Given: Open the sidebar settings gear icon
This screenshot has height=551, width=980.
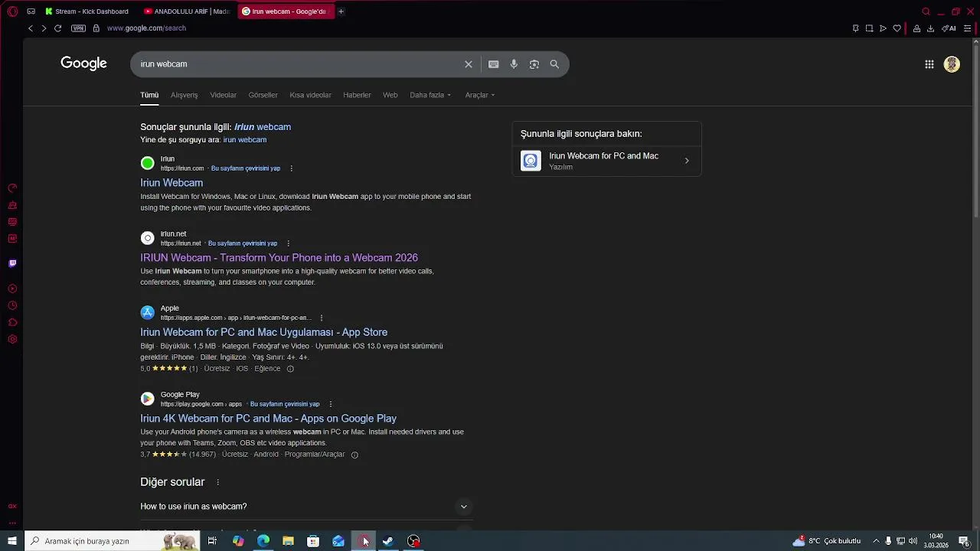Looking at the screenshot, I should tap(12, 339).
